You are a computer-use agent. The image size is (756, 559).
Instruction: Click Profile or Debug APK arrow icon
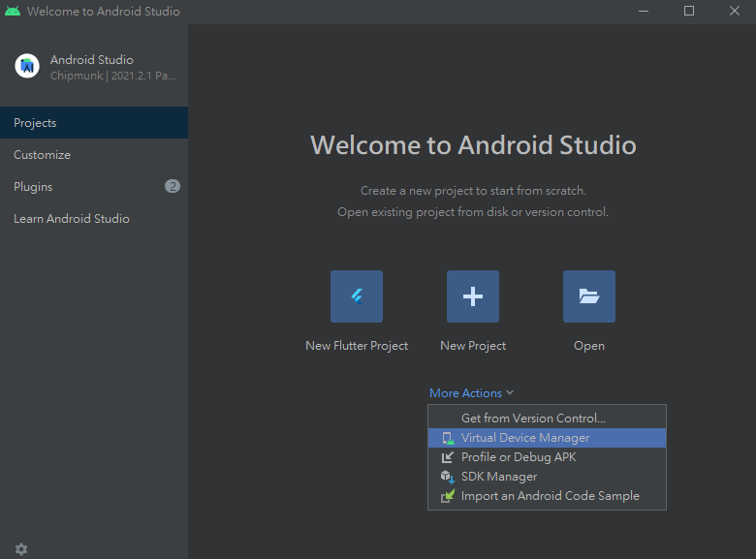pyautogui.click(x=448, y=457)
